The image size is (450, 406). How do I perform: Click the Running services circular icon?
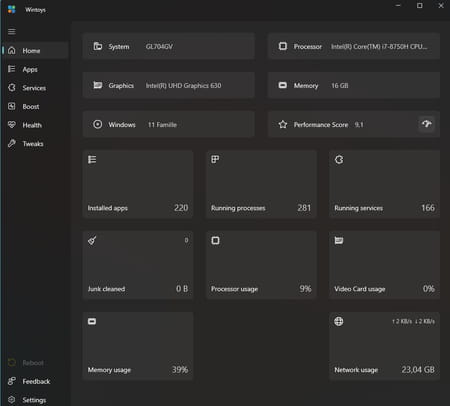pyautogui.click(x=339, y=159)
